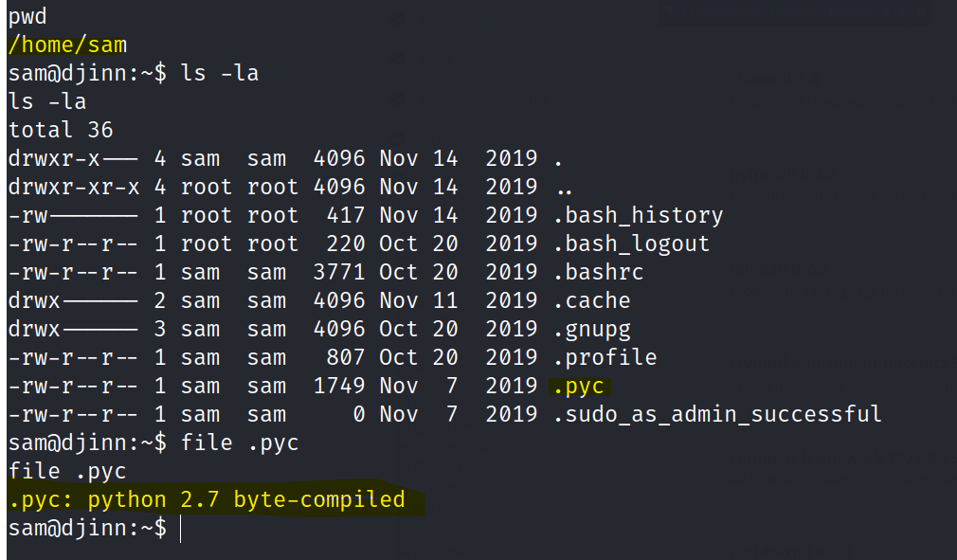Click the 417 file size value
Screen dimensions: 957x560
coord(347,215)
